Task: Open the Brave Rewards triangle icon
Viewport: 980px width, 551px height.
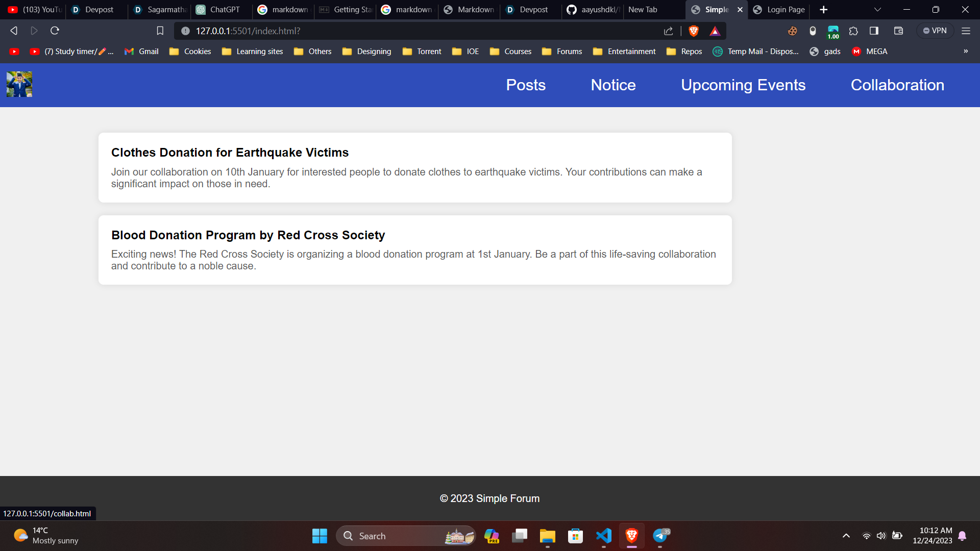Action: coord(715,31)
